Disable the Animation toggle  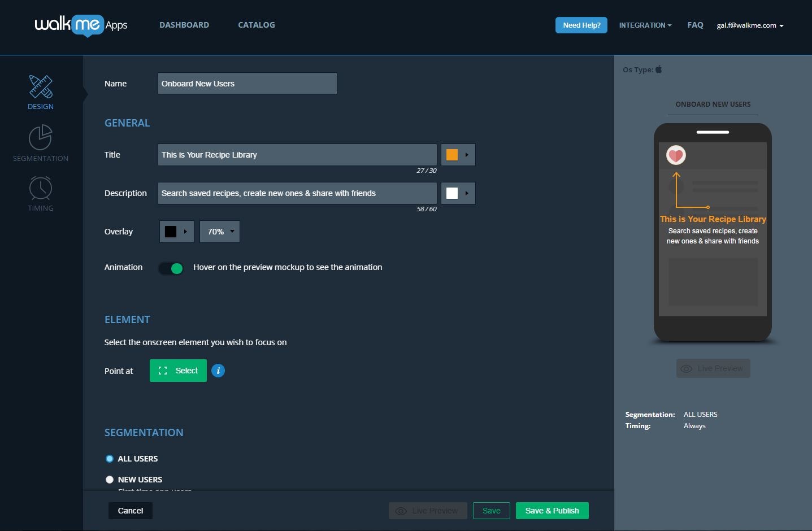tap(171, 268)
